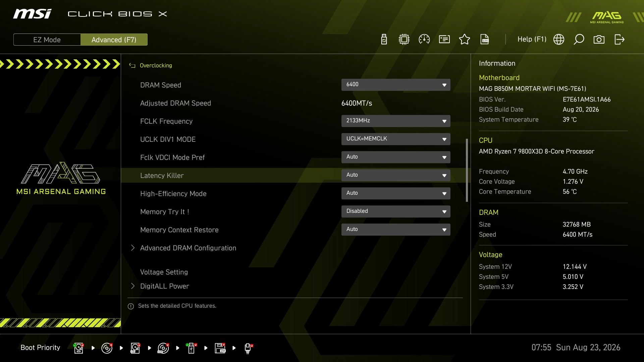
Task: Click the System 5V value 5.010 V
Action: click(573, 277)
